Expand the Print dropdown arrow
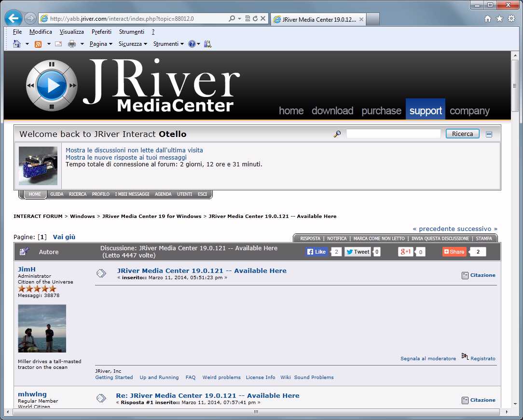The width and height of the screenshot is (523, 420). point(82,44)
